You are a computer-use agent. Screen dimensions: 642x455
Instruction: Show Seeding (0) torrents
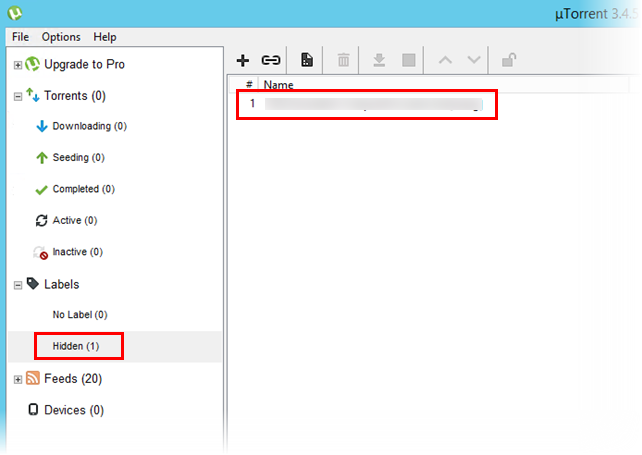coord(79,158)
